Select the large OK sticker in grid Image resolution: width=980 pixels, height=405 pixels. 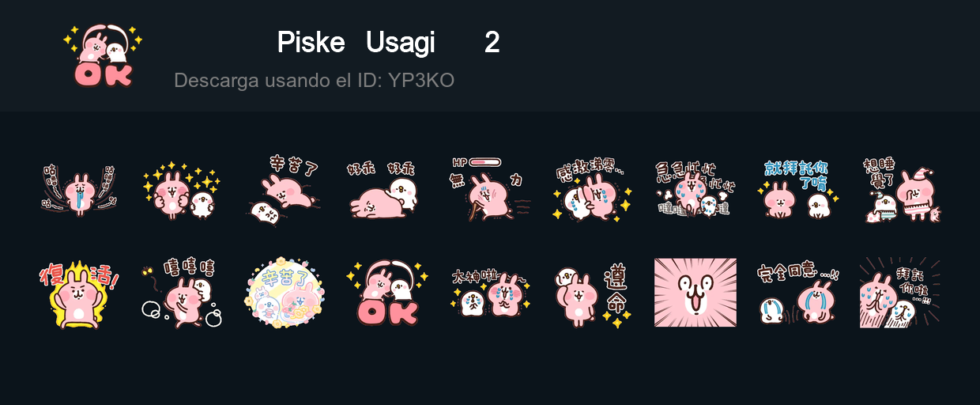tap(387, 293)
